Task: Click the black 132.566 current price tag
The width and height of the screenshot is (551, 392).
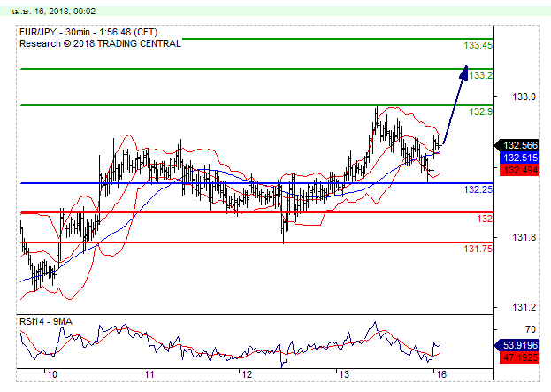Action: 517,145
